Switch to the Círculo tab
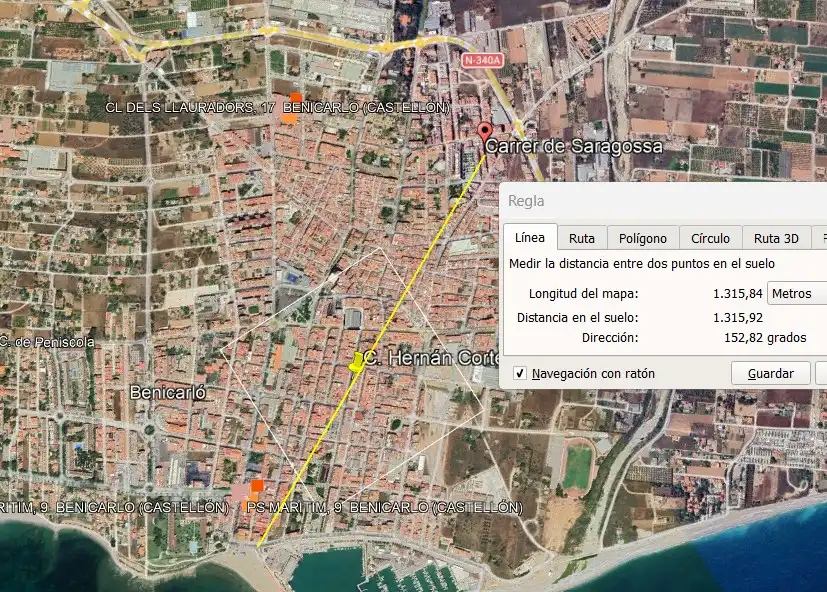The width and height of the screenshot is (827, 592). [710, 238]
